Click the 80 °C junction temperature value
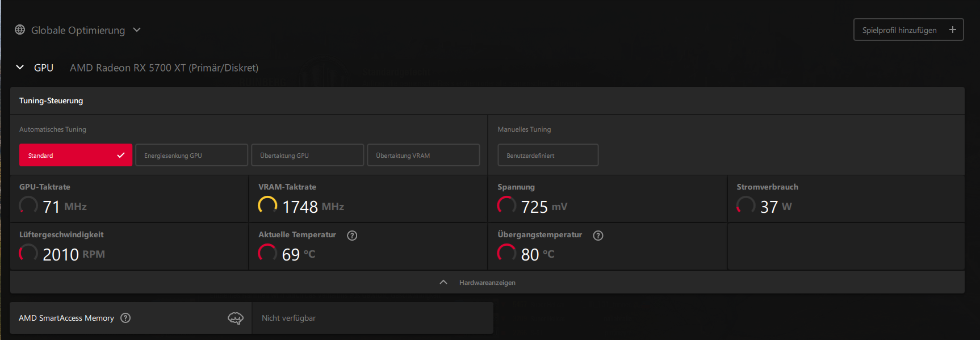 click(x=538, y=254)
